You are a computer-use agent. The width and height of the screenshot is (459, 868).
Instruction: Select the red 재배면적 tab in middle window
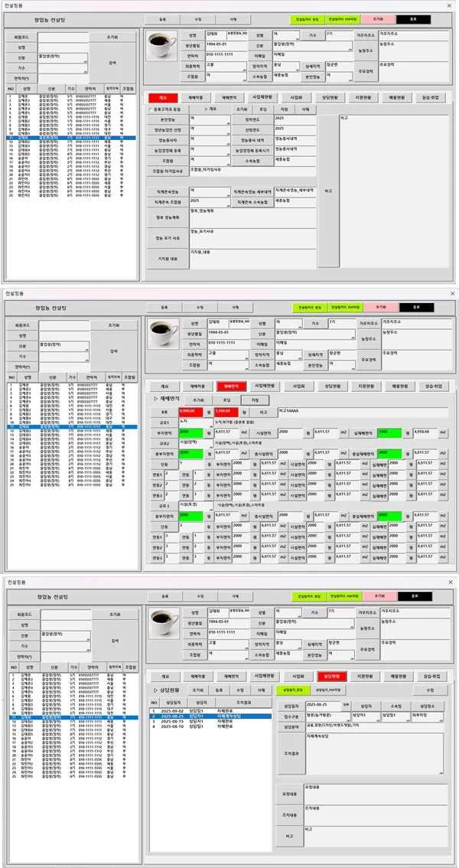tap(231, 386)
